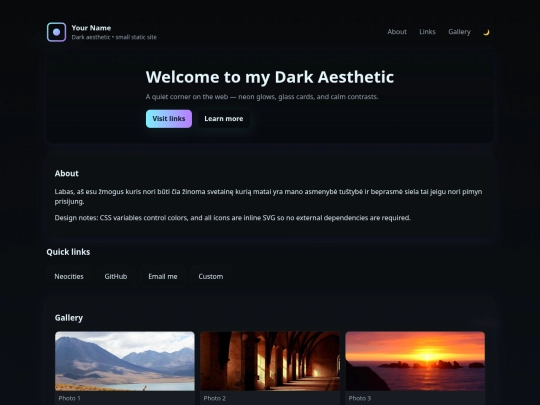Click the Design notes paragraph

tap(232, 218)
